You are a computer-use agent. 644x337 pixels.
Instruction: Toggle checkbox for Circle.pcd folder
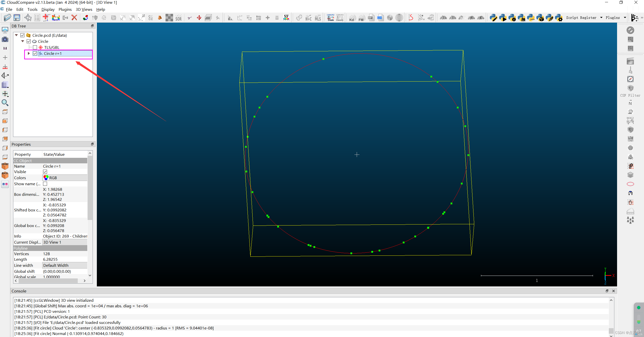[x=22, y=35]
